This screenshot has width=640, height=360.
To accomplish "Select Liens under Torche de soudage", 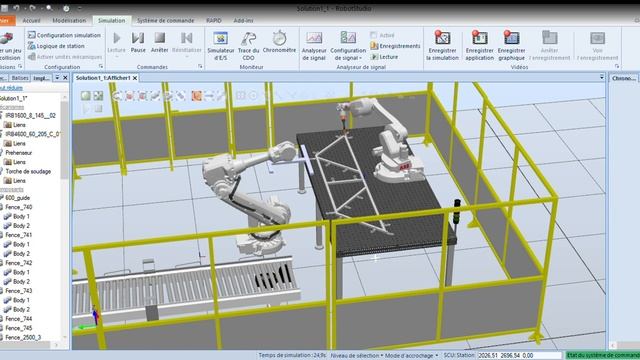I will (x=19, y=181).
